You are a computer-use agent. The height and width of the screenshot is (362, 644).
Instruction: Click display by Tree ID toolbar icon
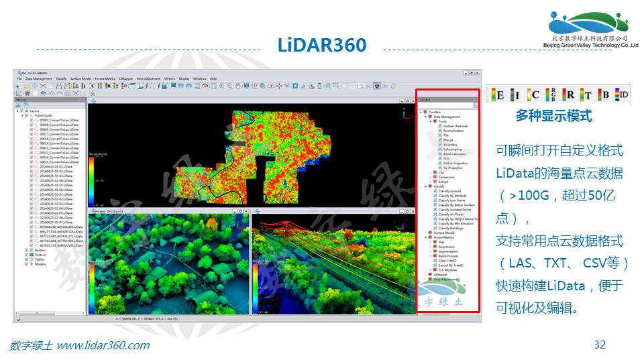click(125, 86)
